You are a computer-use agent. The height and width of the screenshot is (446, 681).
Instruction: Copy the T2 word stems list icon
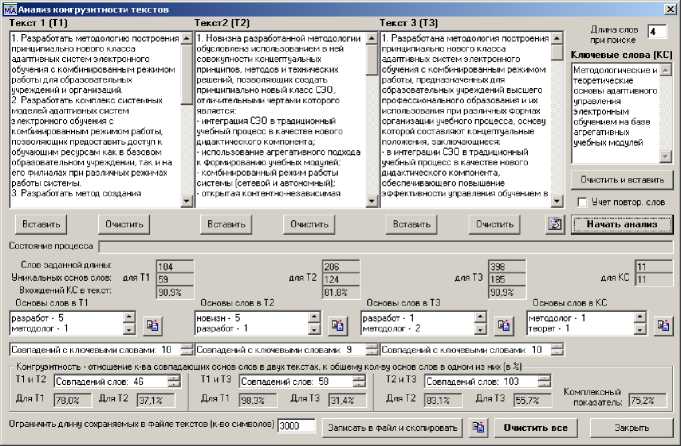[x=337, y=325]
